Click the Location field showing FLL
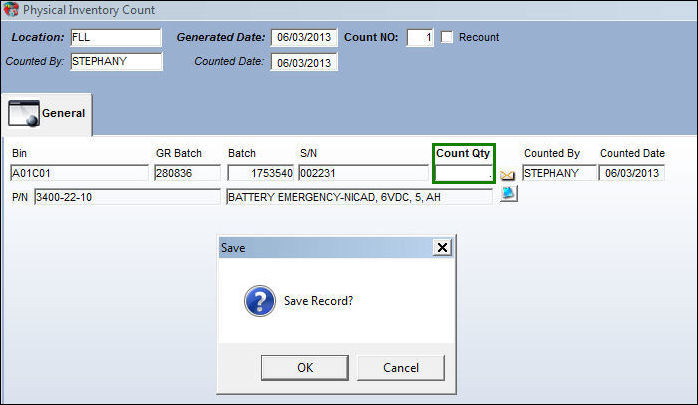 pyautogui.click(x=116, y=37)
